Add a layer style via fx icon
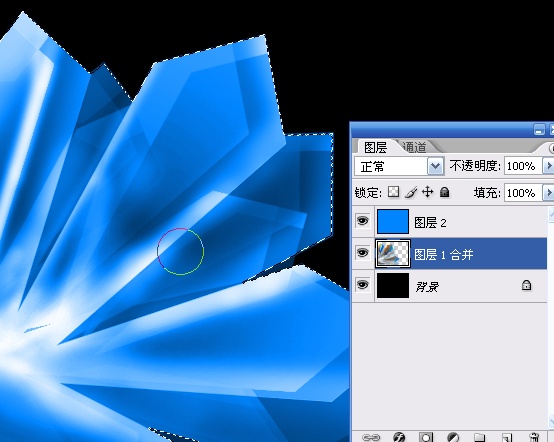Screen dimensions: 554x442 tap(399, 437)
